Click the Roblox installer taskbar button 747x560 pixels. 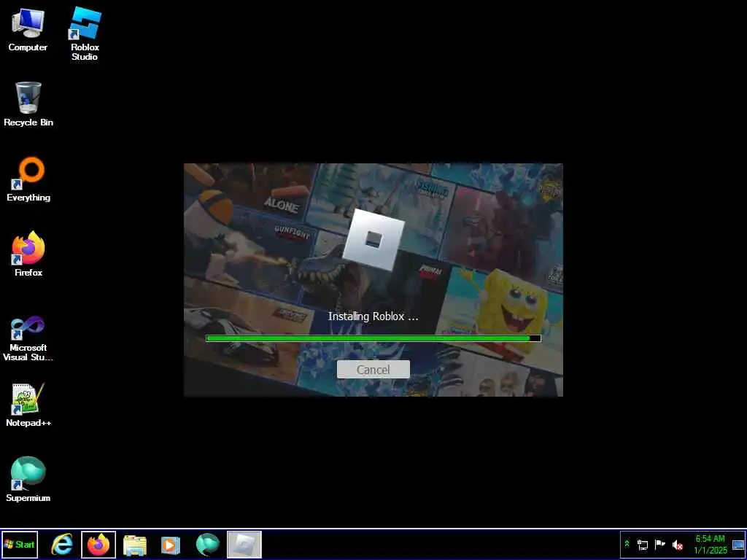244,544
